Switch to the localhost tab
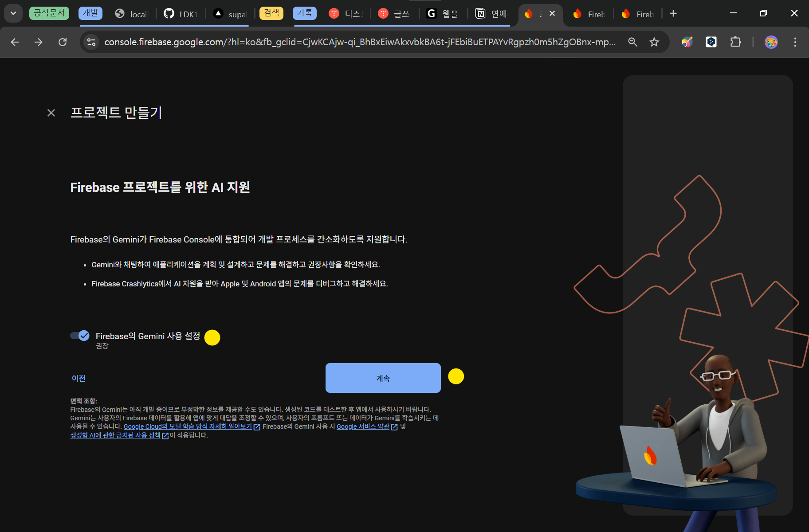This screenshot has width=809, height=532. pos(131,14)
